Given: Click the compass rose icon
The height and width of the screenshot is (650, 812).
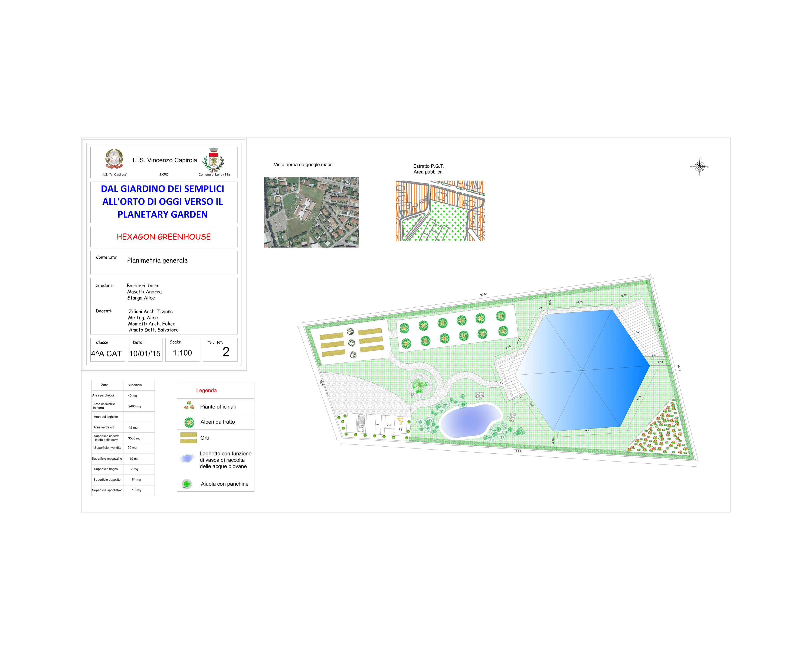Looking at the screenshot, I should pos(699,167).
